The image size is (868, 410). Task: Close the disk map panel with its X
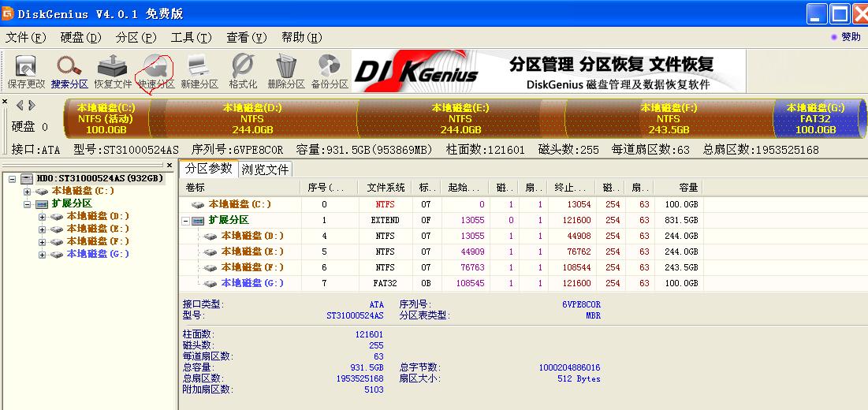[x=5, y=101]
